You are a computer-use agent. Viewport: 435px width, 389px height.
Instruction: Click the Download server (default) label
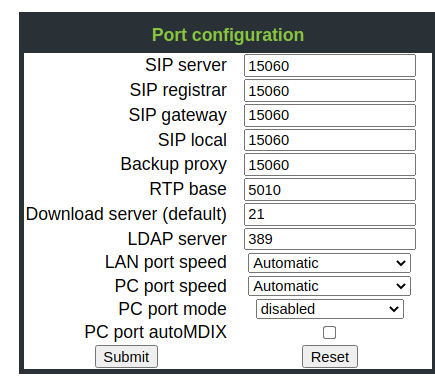click(126, 214)
